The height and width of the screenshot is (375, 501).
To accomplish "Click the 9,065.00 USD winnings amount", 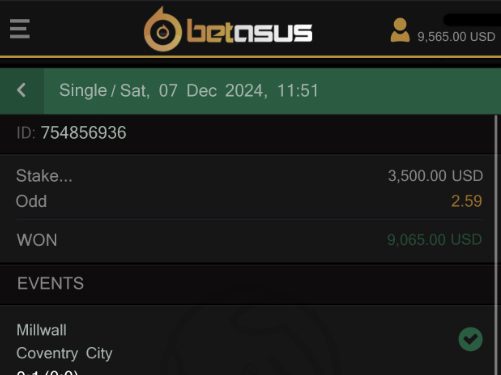I will [x=434, y=240].
